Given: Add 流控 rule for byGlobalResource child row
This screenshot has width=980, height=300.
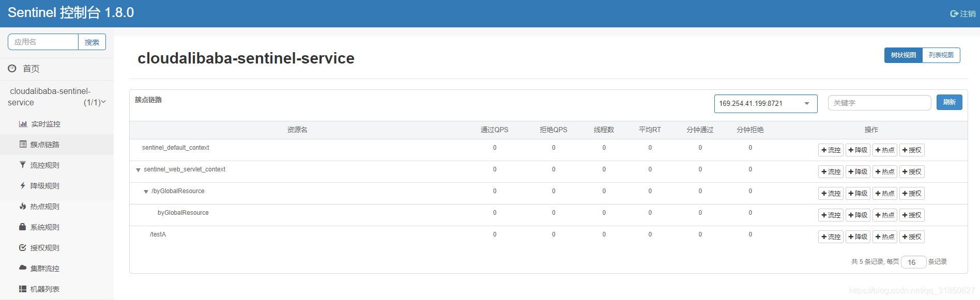Looking at the screenshot, I should (x=831, y=215).
